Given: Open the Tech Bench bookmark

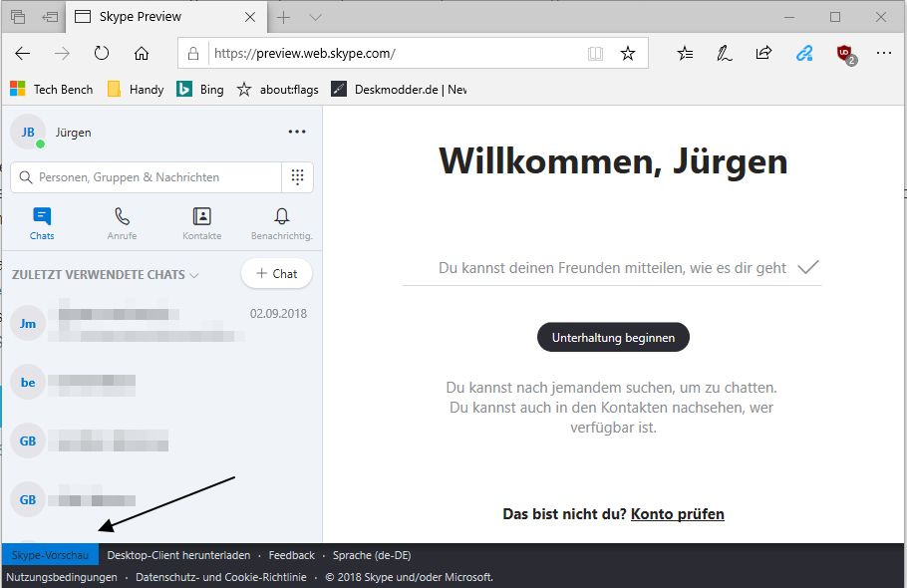Looking at the screenshot, I should pos(52,89).
